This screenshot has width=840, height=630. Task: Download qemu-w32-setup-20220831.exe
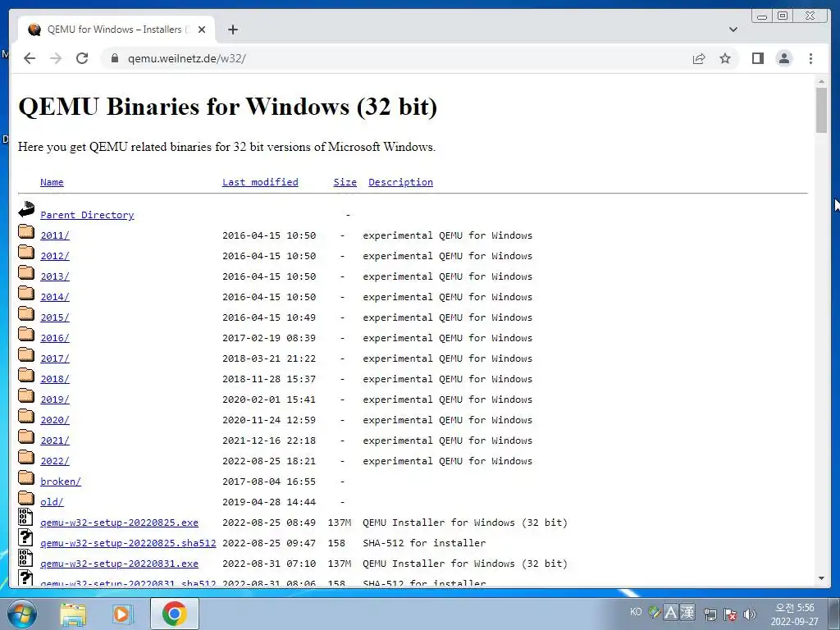120,564
